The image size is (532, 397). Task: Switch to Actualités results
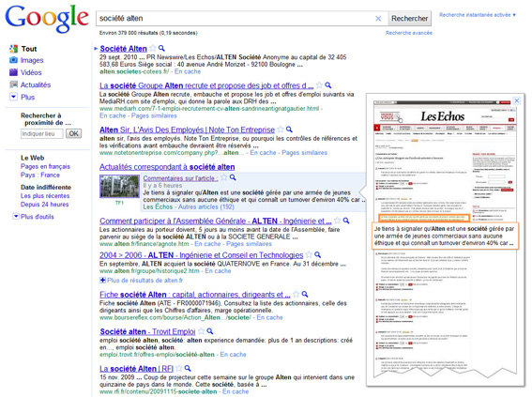click(36, 84)
